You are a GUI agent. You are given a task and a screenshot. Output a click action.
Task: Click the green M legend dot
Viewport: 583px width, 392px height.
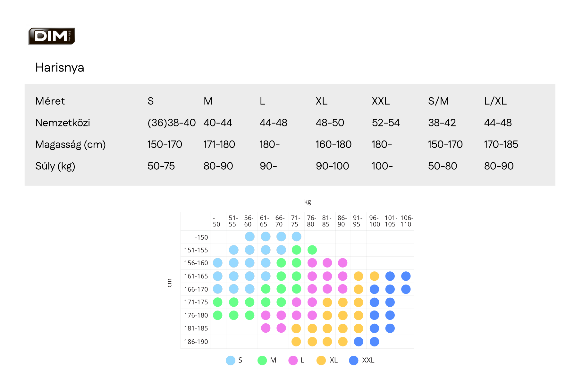point(262,360)
